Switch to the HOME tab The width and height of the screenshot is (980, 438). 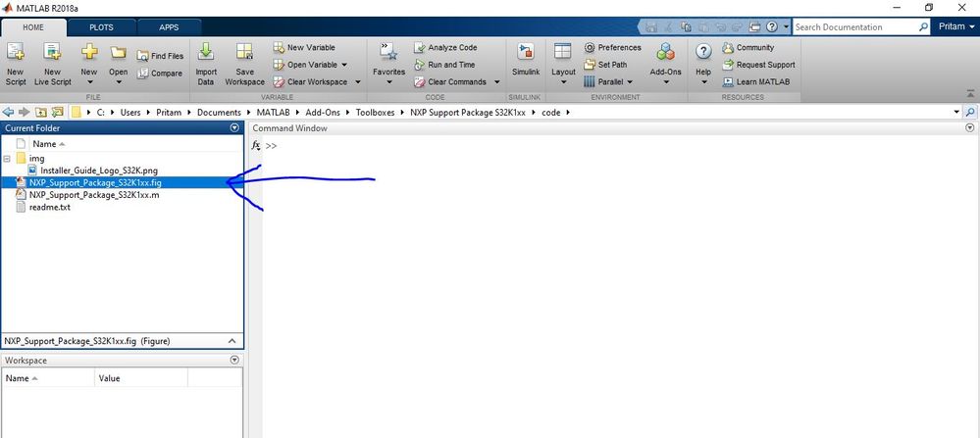(x=33, y=27)
